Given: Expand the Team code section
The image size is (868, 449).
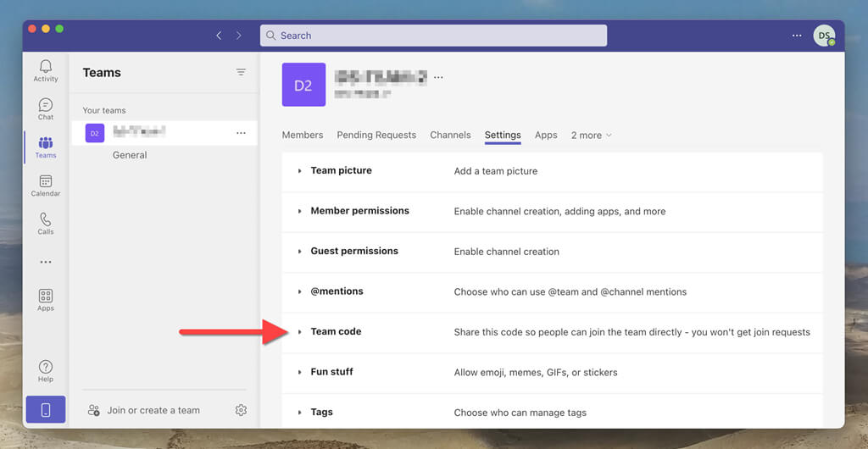Looking at the screenshot, I should pyautogui.click(x=336, y=332).
